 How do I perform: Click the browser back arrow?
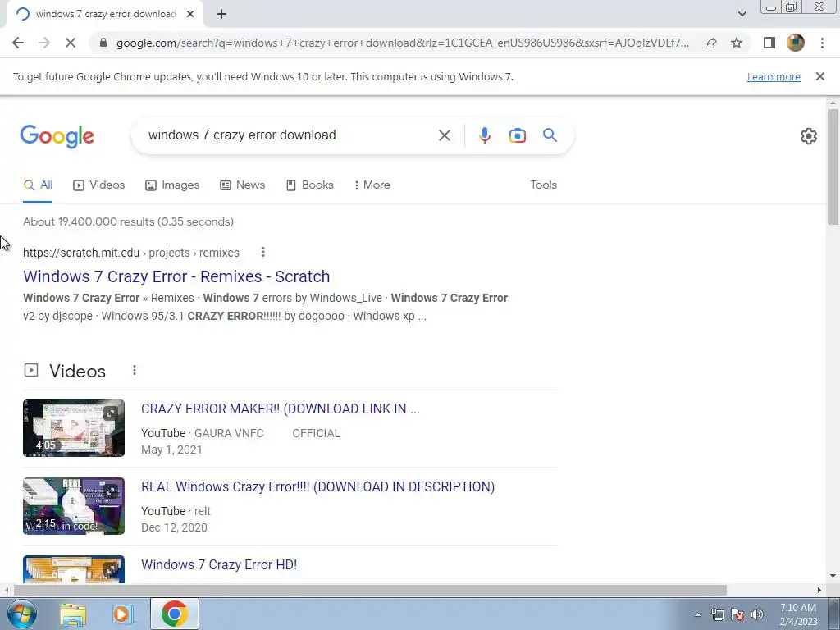(18, 43)
